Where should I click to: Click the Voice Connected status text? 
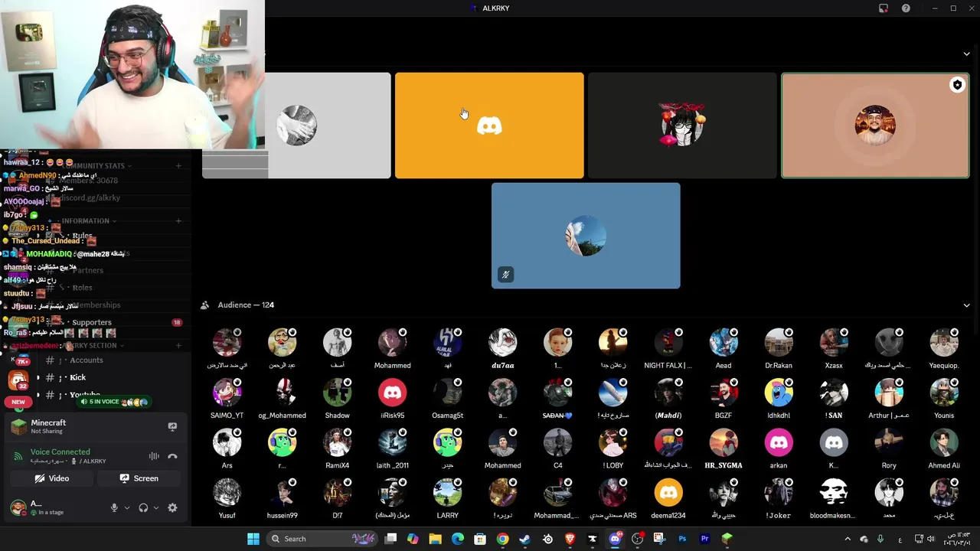pos(60,452)
